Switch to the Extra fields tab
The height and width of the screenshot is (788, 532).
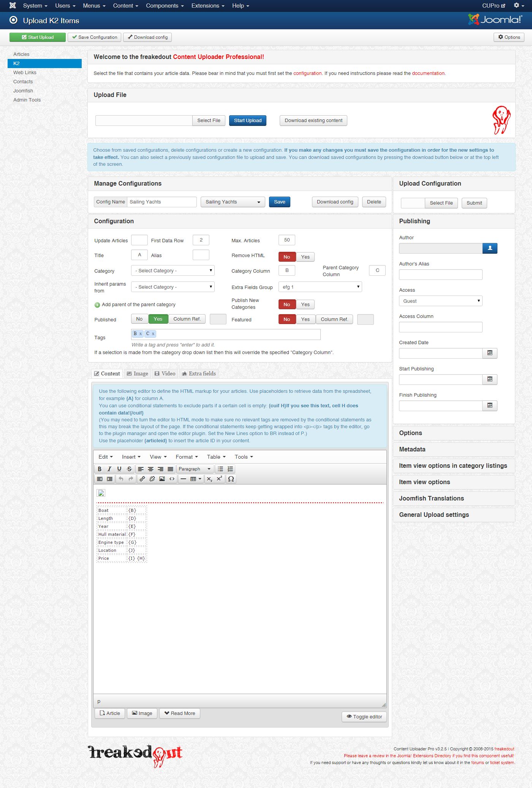(x=199, y=374)
